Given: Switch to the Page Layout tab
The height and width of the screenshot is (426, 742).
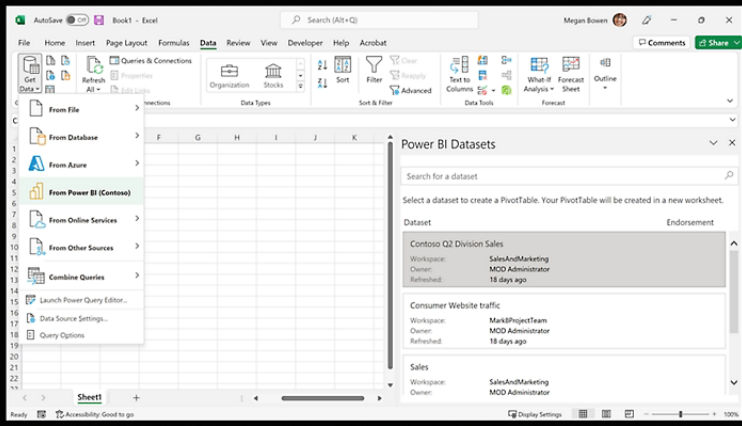Looking at the screenshot, I should pyautogui.click(x=126, y=43).
